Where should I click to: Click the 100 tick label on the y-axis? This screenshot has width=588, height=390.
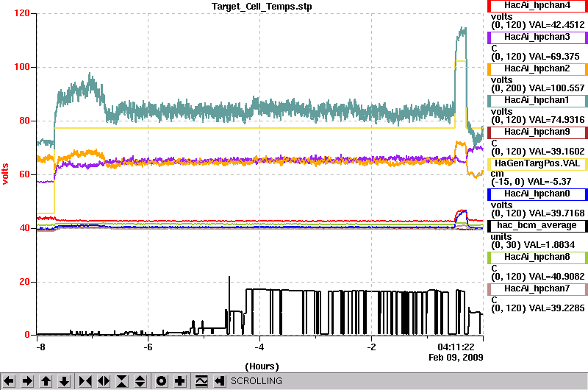coord(22,67)
